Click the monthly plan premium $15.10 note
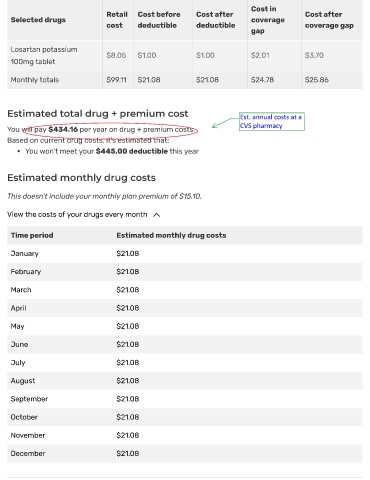The image size is (370, 480). (x=104, y=196)
